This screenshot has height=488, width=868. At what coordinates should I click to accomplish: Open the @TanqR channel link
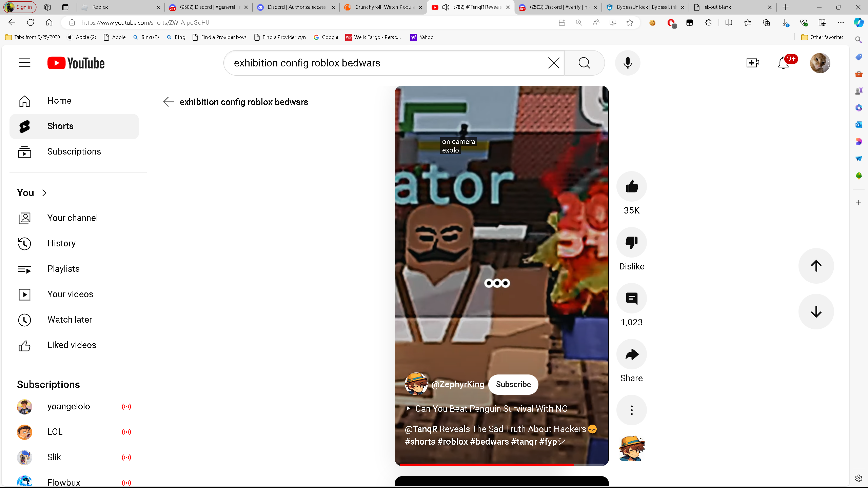point(421,429)
